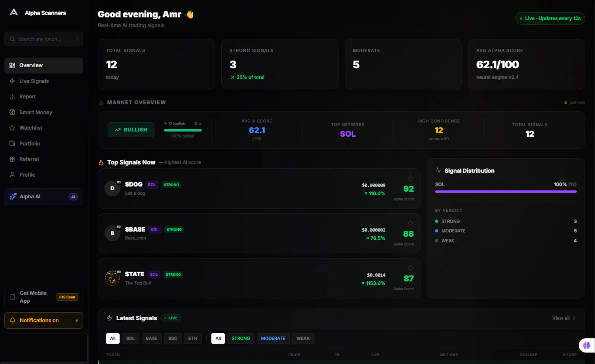Click the Alpha Scanners logo icon
The image size is (595, 364).
coord(14,12)
